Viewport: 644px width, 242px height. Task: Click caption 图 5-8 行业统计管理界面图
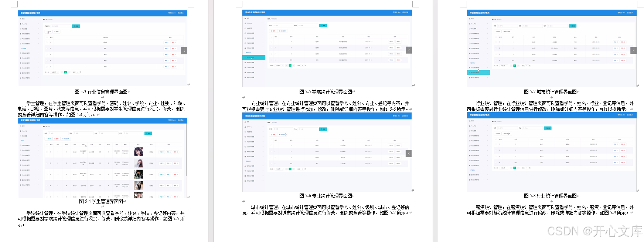pyautogui.click(x=550, y=196)
